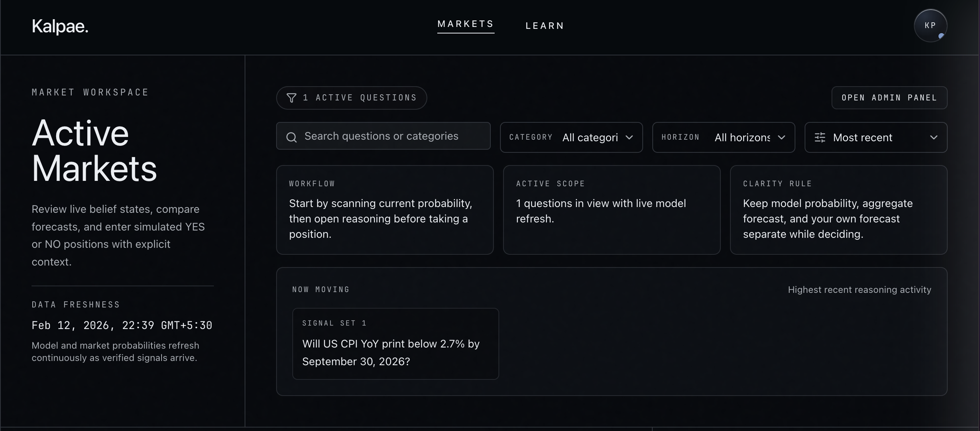This screenshot has height=431, width=980.
Task: Click Open Admin Panel button
Action: pyautogui.click(x=889, y=98)
